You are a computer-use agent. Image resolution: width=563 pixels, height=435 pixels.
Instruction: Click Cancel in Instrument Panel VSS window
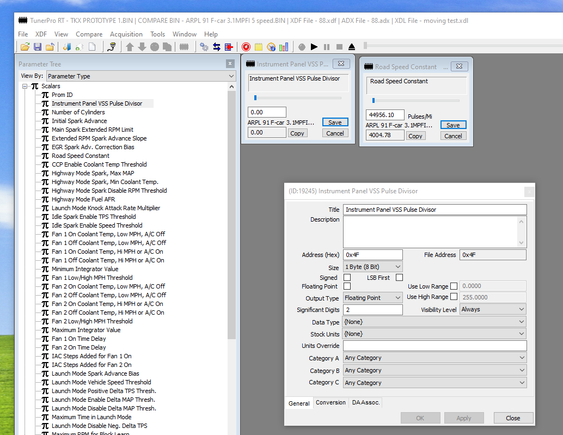click(x=335, y=133)
